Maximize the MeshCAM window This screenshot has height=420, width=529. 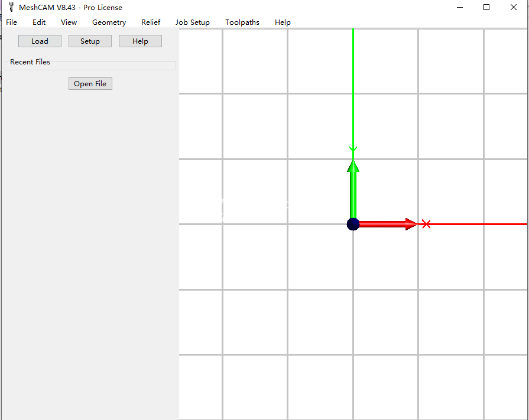click(486, 7)
